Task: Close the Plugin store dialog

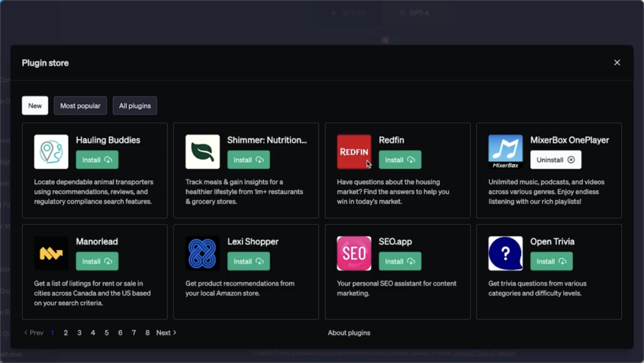Action: (617, 63)
